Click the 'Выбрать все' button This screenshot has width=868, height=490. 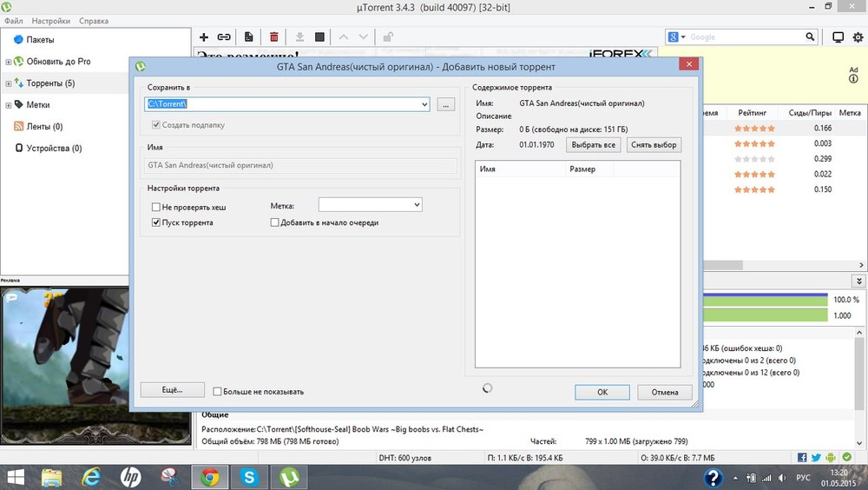pos(594,145)
